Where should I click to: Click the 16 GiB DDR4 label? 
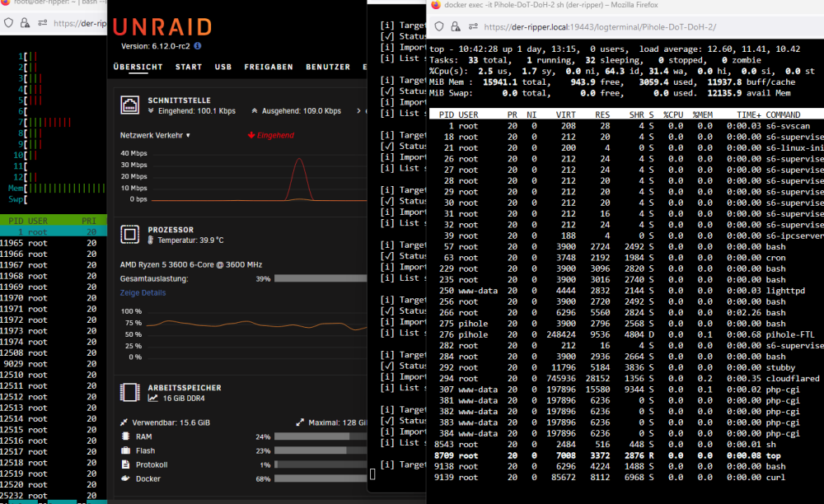[184, 398]
